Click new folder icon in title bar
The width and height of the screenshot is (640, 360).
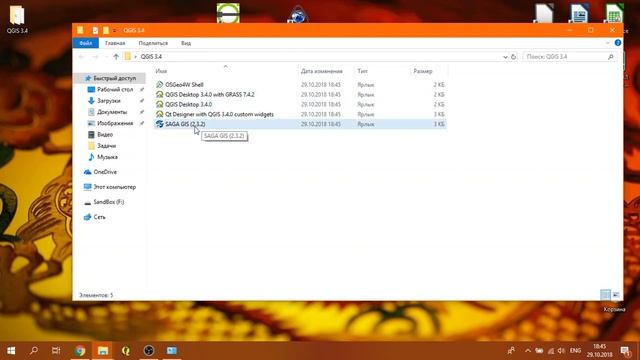[106, 30]
